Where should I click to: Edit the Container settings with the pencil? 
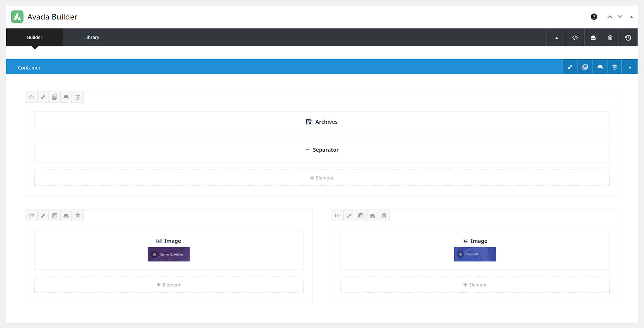tap(570, 67)
